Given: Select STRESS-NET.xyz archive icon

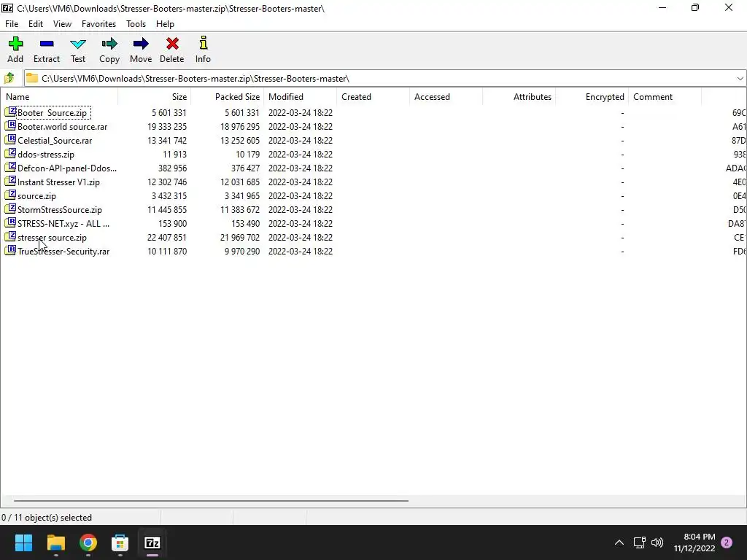Looking at the screenshot, I should (x=10, y=223).
